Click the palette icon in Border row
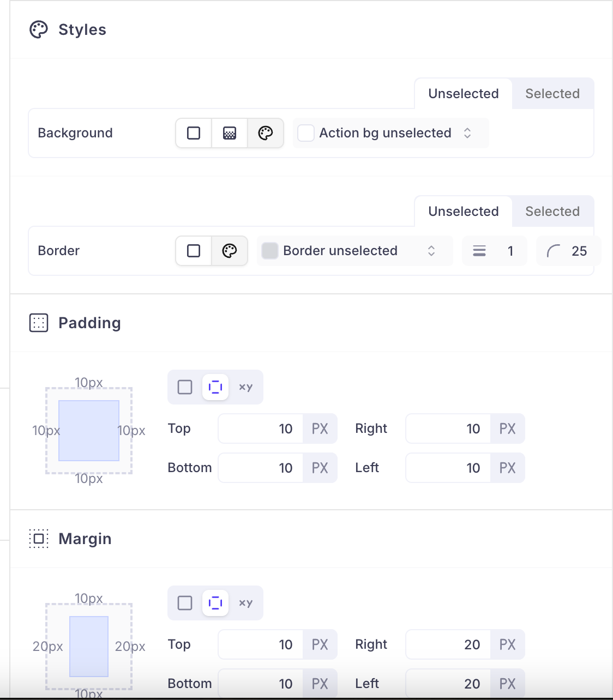Screen dimensions: 613x700 [230, 251]
